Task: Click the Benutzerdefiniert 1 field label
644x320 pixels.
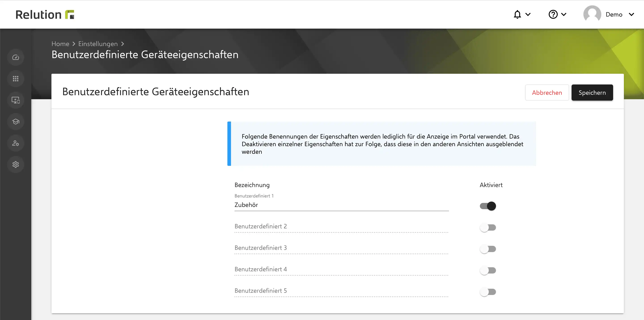Action: [x=254, y=196]
